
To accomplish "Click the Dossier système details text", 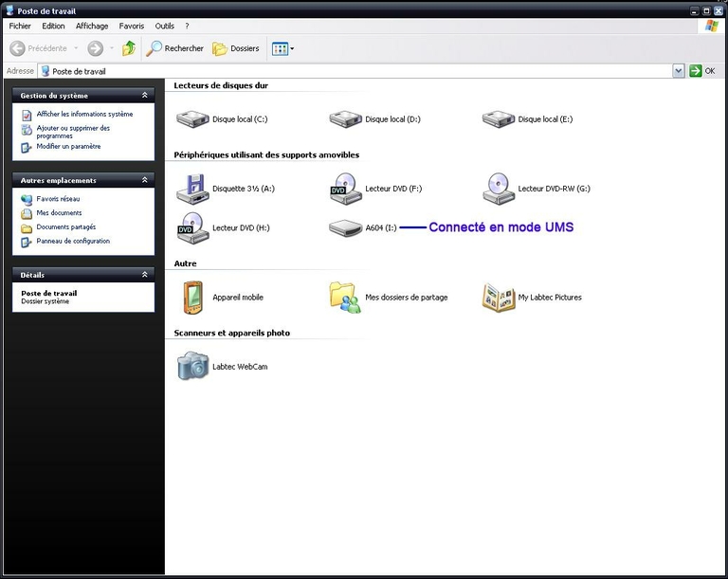I will (45, 301).
